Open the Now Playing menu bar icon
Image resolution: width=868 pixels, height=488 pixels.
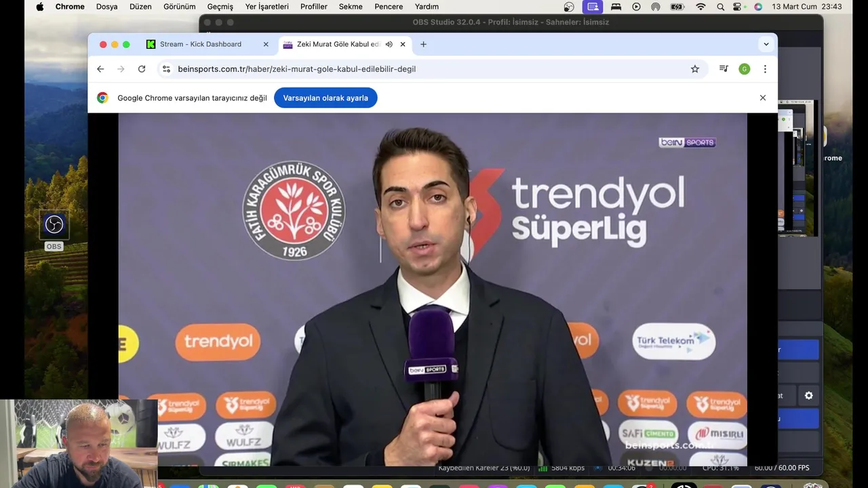point(636,7)
